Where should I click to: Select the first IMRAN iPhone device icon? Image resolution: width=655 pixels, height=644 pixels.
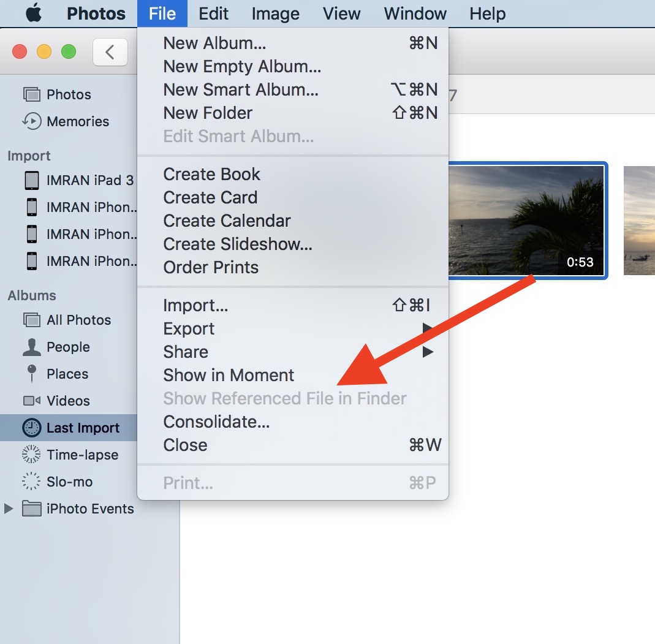(x=32, y=207)
